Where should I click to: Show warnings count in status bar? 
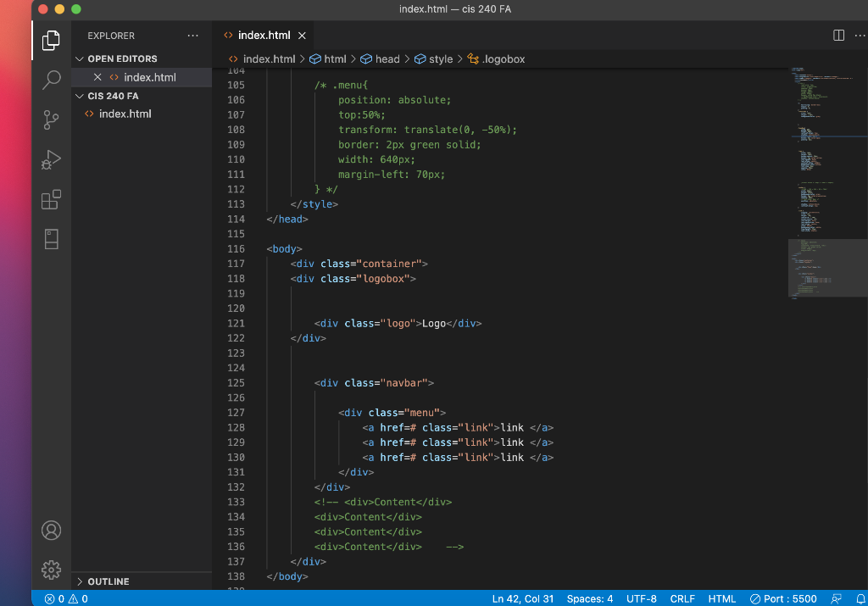click(x=77, y=599)
